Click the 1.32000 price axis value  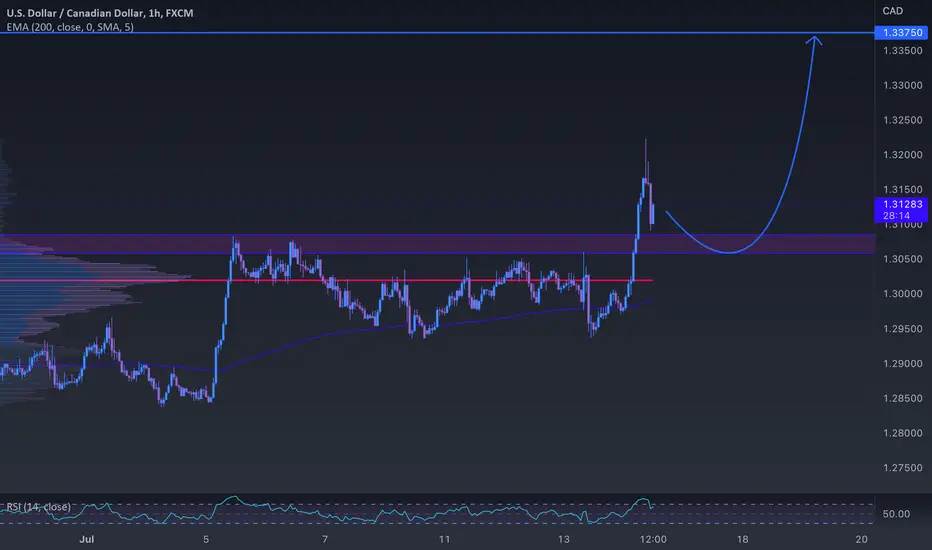tap(902, 155)
